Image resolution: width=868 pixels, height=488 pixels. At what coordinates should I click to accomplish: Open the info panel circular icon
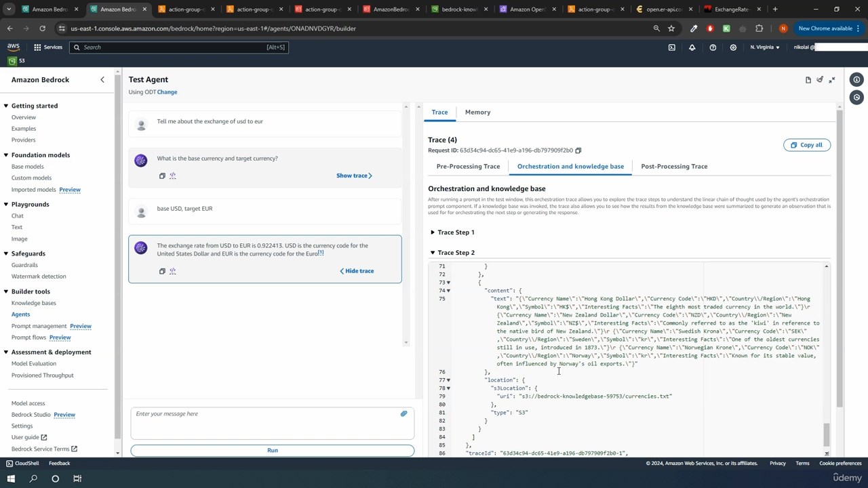(856, 79)
